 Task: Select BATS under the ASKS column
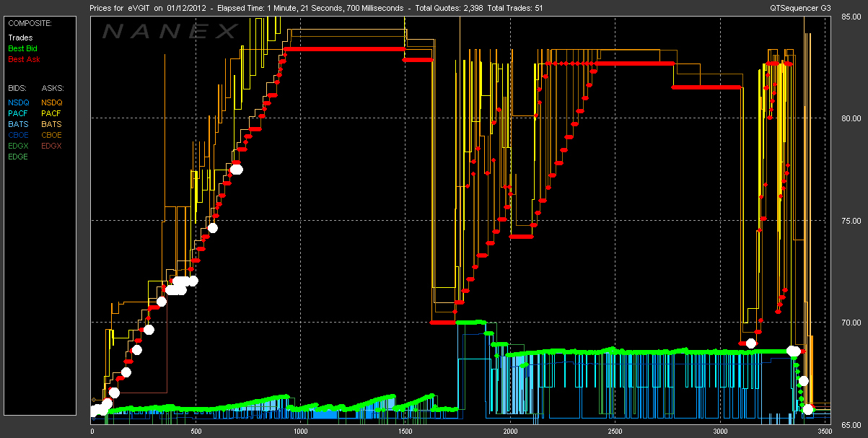point(52,124)
